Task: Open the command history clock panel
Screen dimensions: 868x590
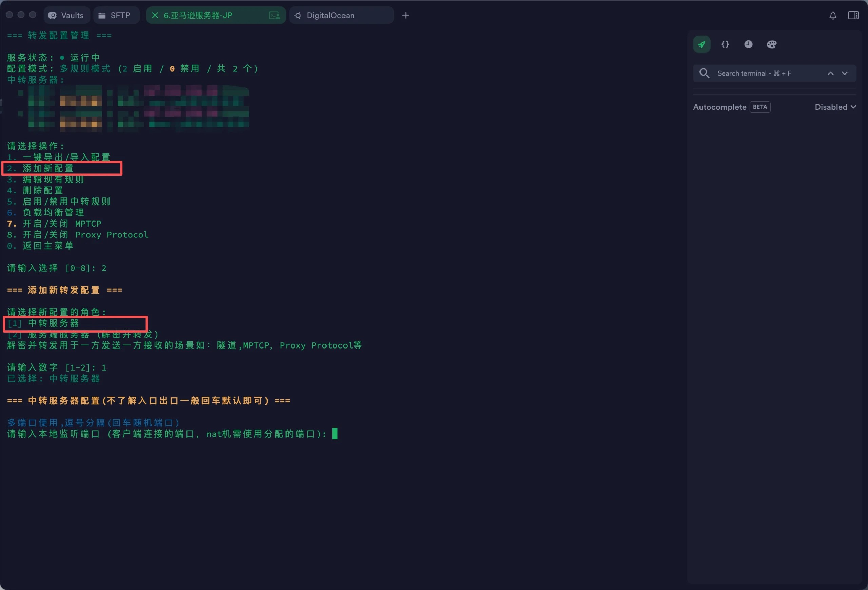Action: point(748,44)
